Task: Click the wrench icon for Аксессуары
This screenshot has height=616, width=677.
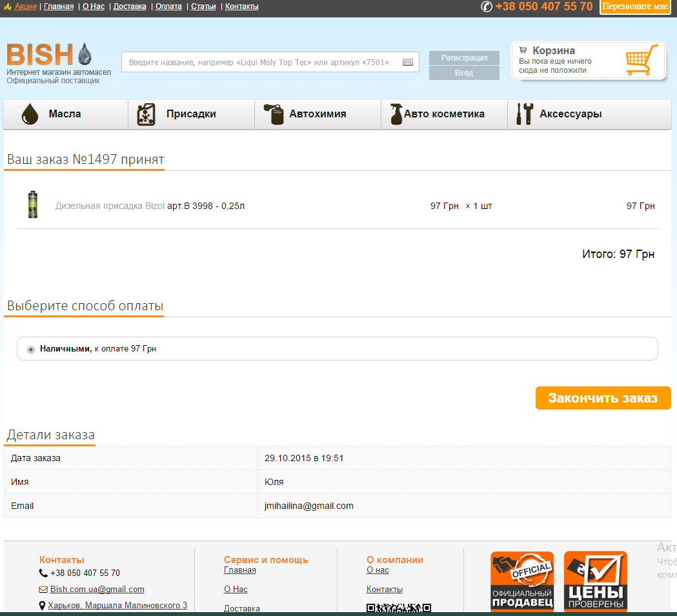Action: point(524,114)
